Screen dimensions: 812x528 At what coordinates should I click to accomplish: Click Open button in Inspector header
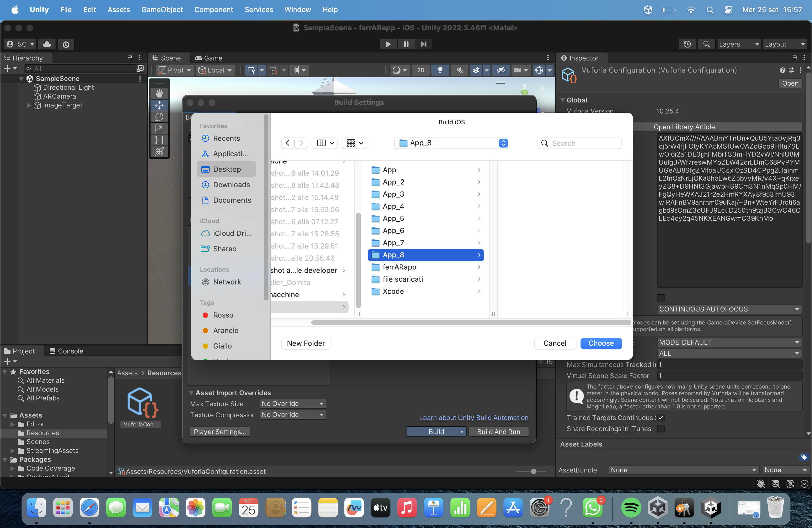tap(790, 83)
